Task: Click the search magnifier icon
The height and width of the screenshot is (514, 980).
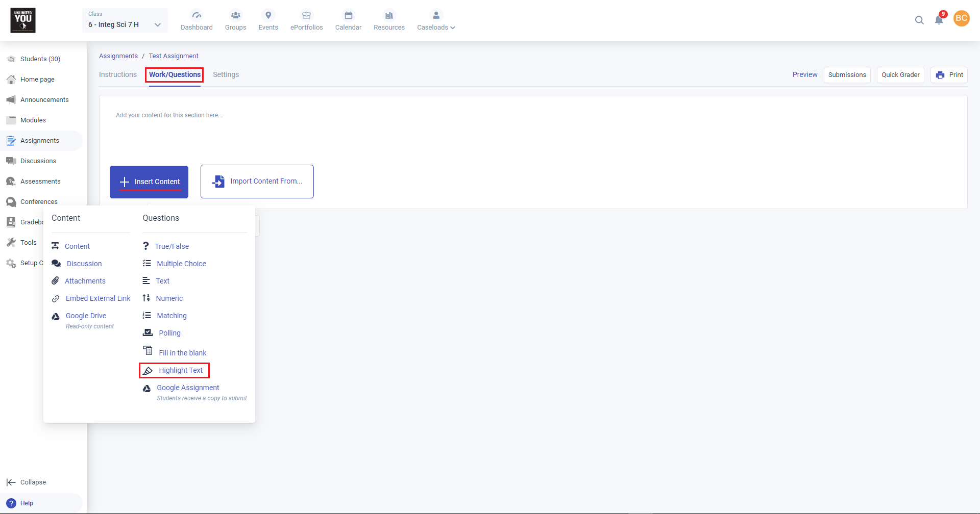Action: click(919, 20)
